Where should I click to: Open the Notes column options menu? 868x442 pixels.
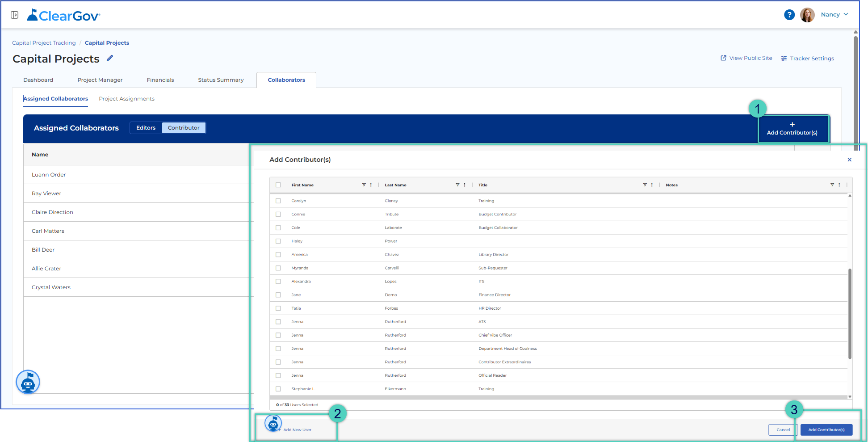click(839, 185)
